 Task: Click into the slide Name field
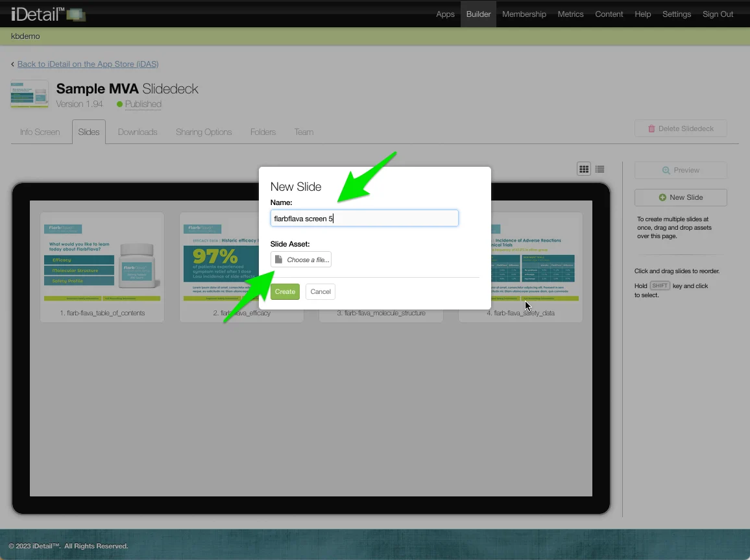[364, 218]
